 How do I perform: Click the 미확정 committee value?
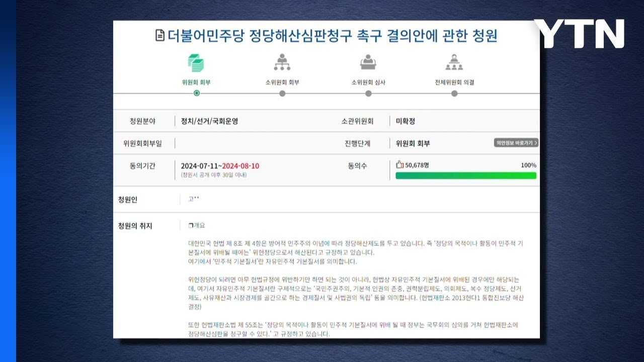pyautogui.click(x=406, y=121)
